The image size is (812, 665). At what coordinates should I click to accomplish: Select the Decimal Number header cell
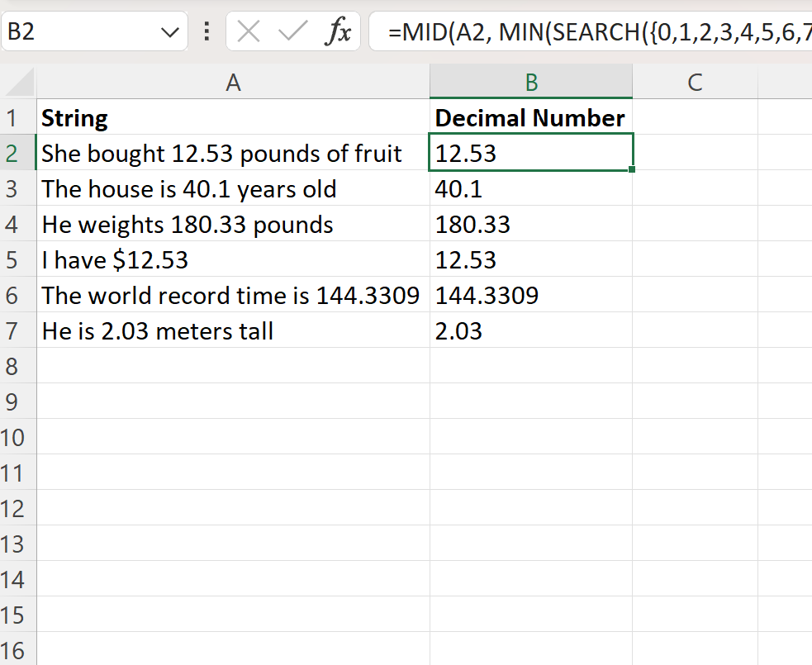[530, 117]
